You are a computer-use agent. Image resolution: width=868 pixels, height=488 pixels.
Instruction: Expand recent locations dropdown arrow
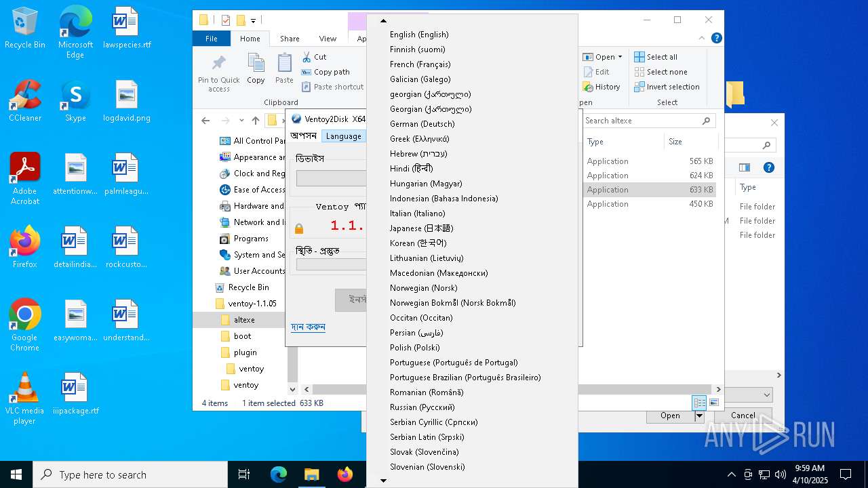point(241,121)
